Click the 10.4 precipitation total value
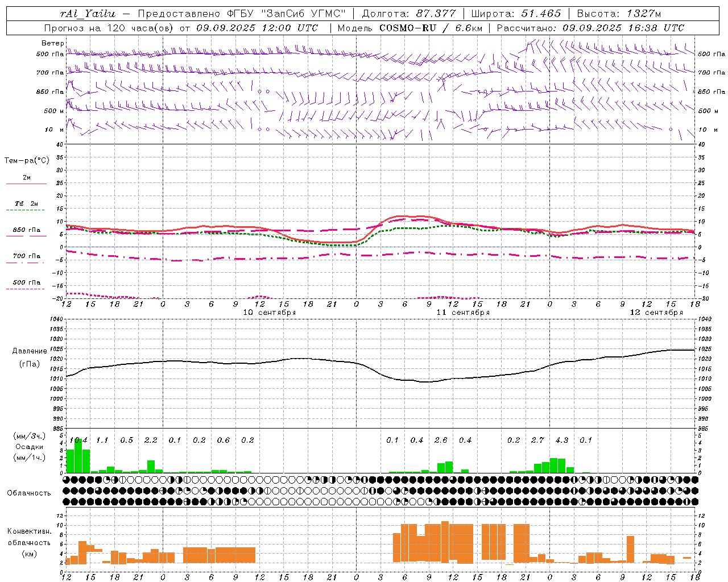The width and height of the screenshot is (728, 582). tap(78, 440)
